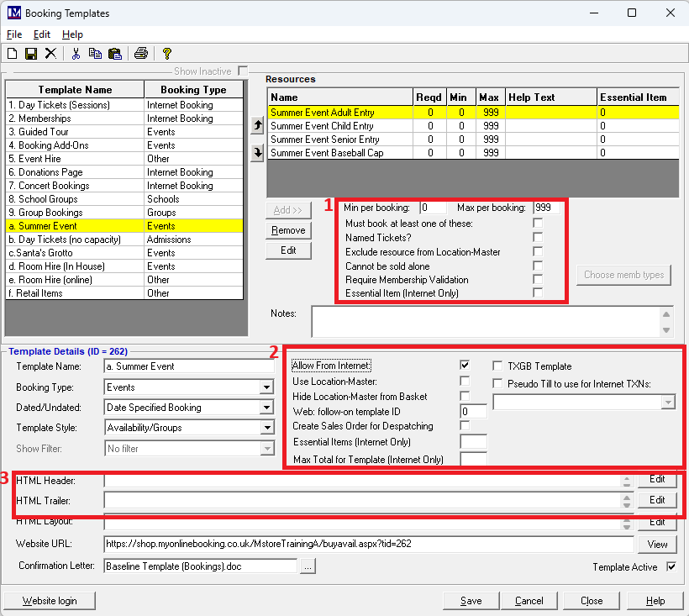Uncheck Allow From Internet

[x=465, y=365]
